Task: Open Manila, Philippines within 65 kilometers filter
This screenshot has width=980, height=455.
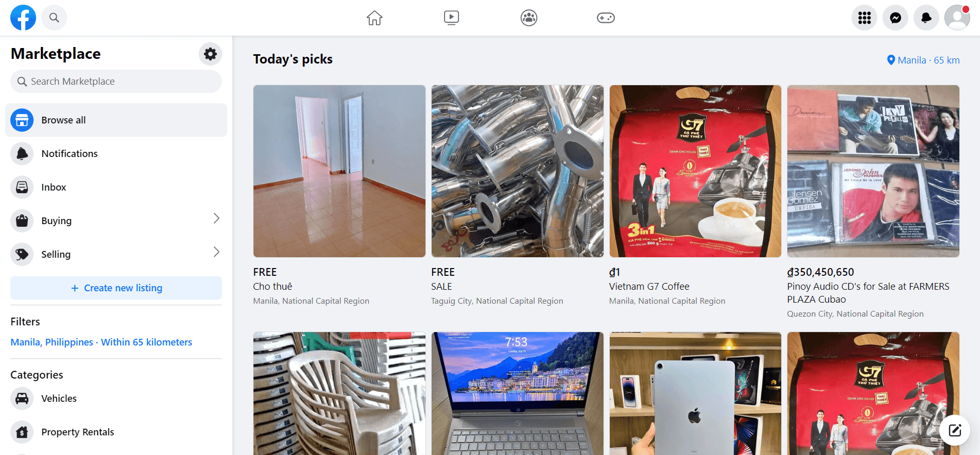Action: 101,342
